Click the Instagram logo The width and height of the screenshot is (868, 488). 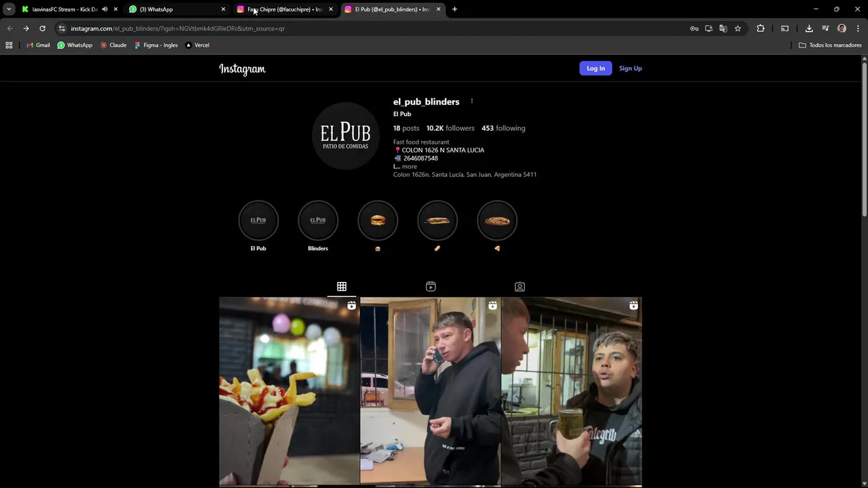tap(242, 69)
